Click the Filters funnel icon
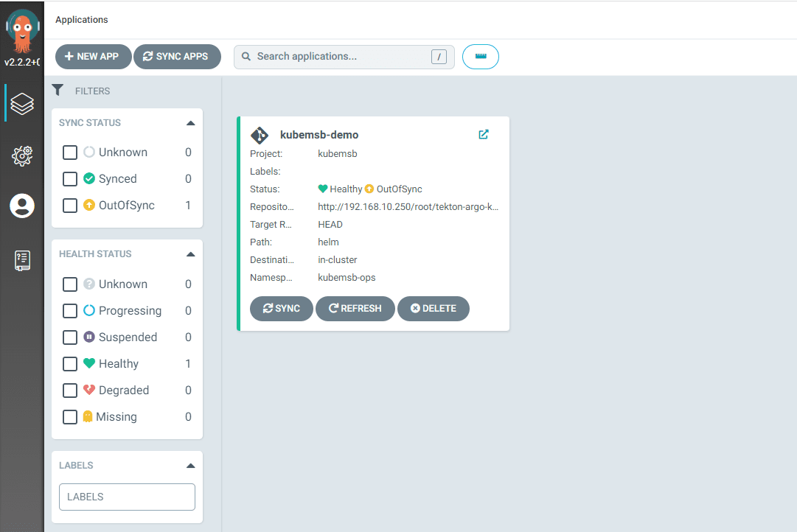 [58, 91]
